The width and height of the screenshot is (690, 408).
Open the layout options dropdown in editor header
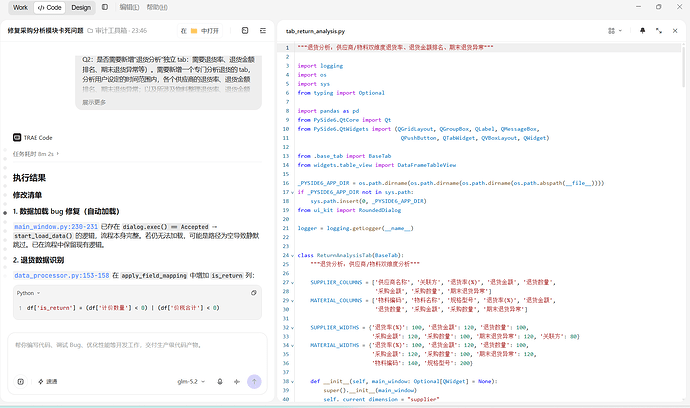coord(615,31)
